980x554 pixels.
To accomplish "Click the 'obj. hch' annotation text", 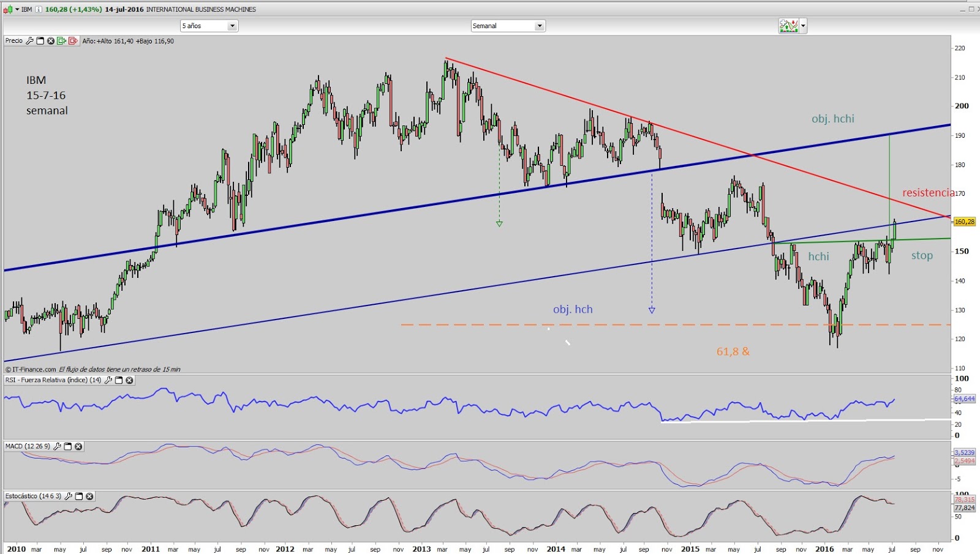I will click(573, 309).
